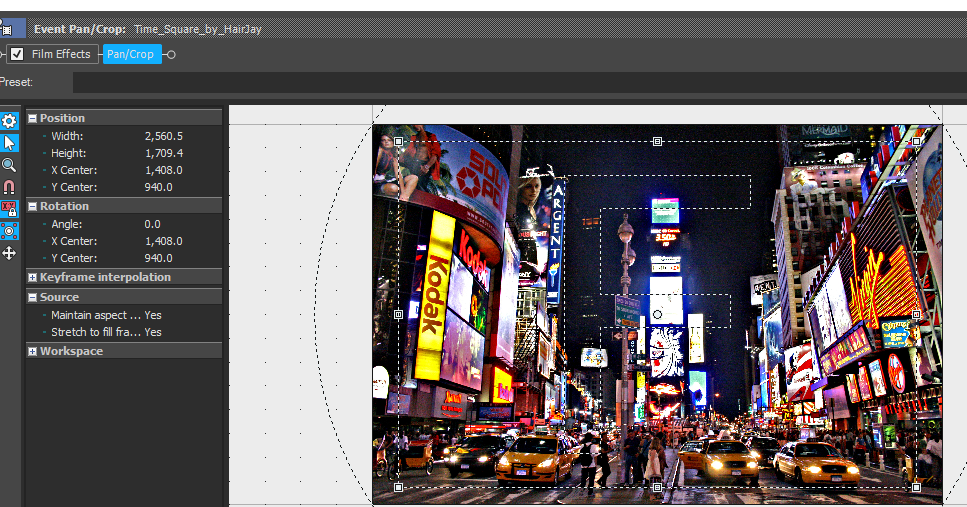Select the Film Effects chain item

tap(61, 54)
